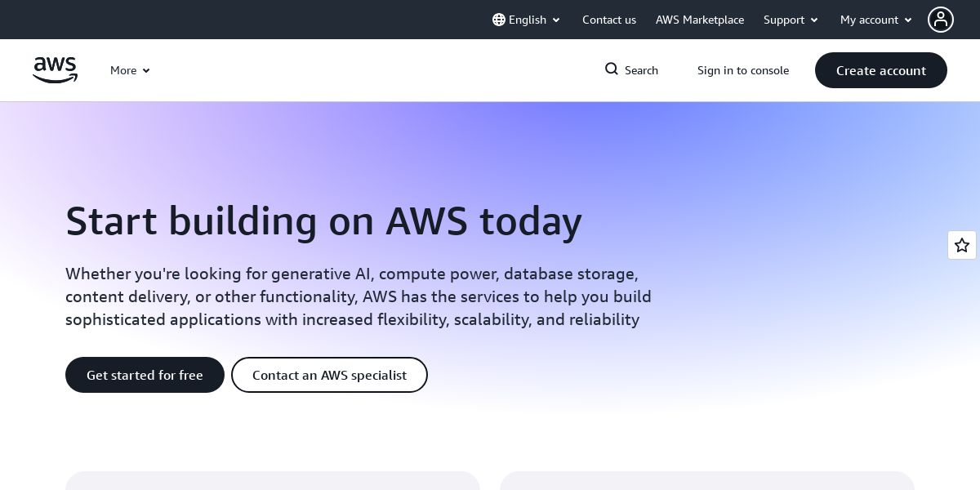Click the Search label text
This screenshot has width=980, height=490.
coord(641,70)
